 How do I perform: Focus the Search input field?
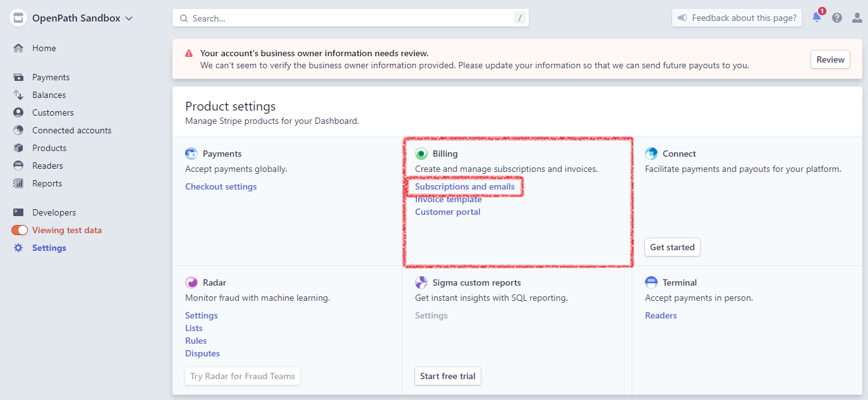click(351, 18)
